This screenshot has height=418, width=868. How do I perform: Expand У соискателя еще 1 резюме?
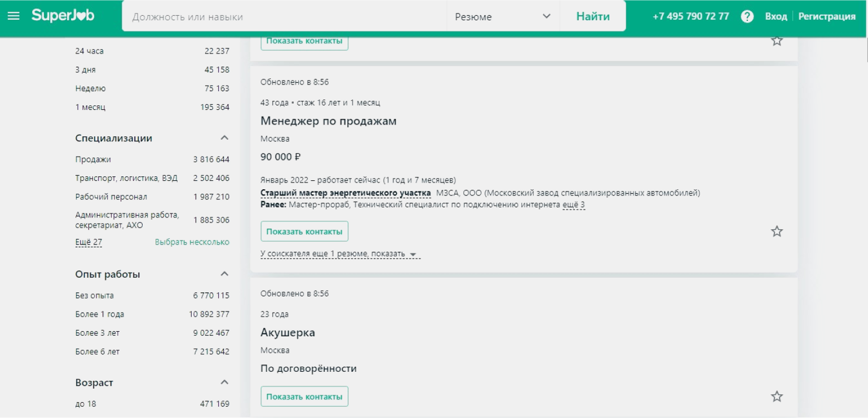[340, 254]
